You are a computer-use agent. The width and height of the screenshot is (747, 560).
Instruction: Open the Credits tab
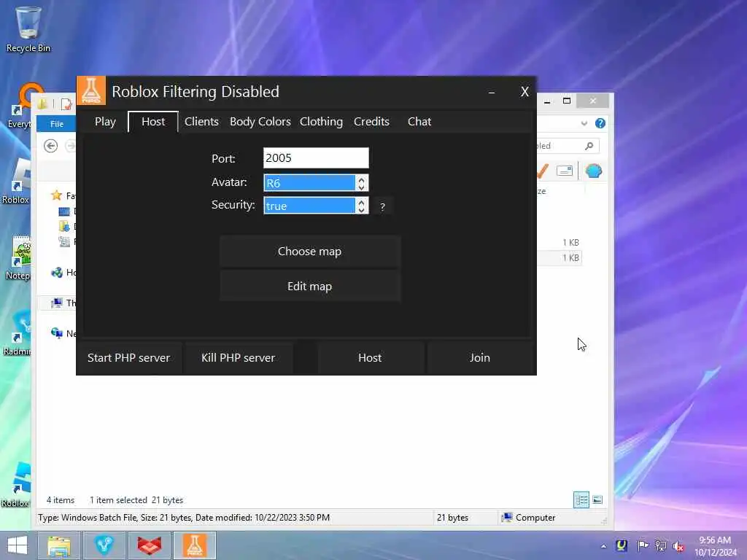[371, 122]
